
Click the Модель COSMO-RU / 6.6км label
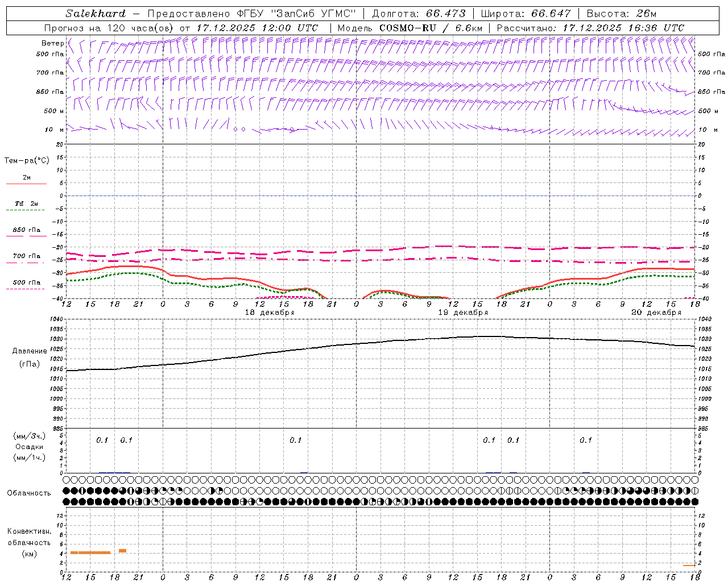coord(409,28)
